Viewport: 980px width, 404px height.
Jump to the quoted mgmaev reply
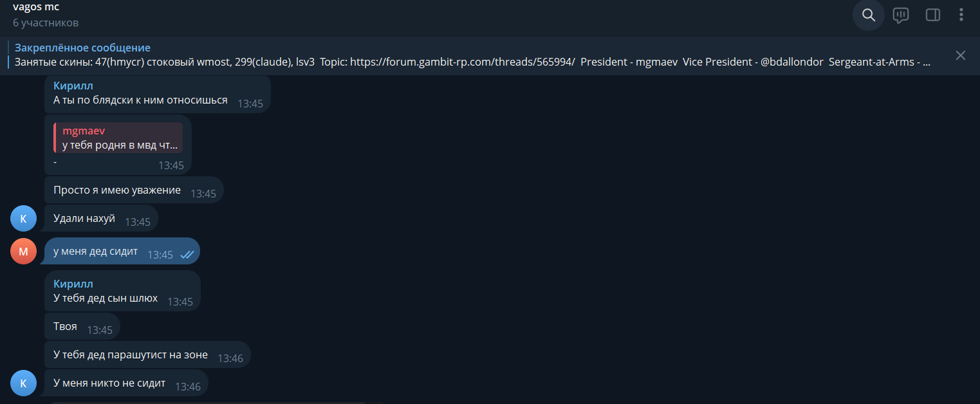click(118, 138)
